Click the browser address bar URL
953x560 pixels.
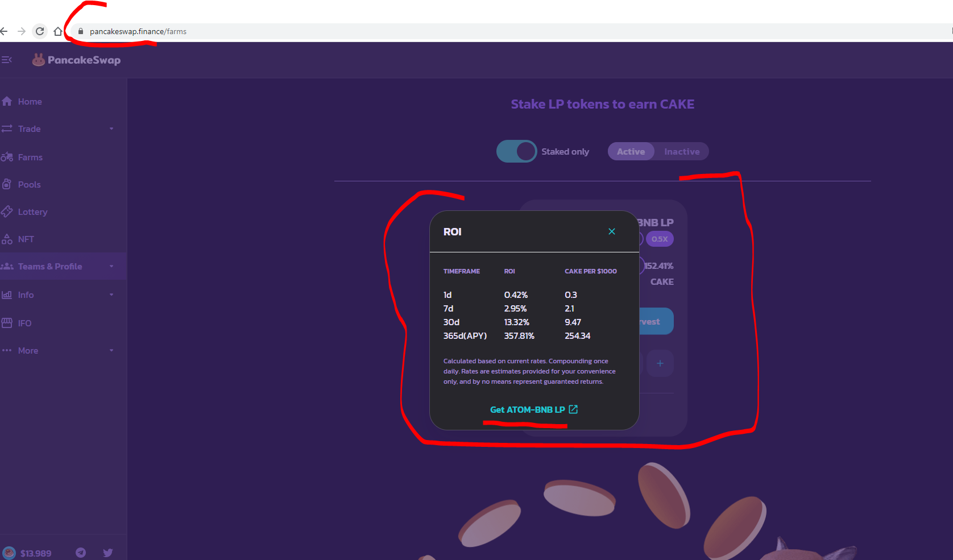(x=138, y=31)
